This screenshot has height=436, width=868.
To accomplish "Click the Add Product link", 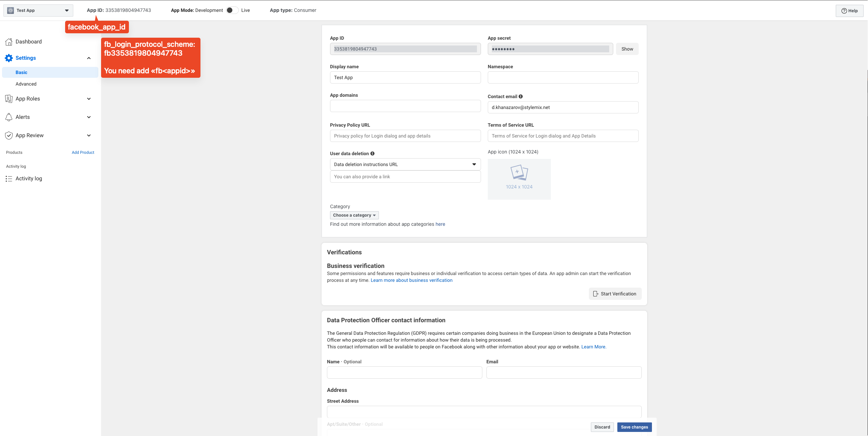I will point(83,152).
